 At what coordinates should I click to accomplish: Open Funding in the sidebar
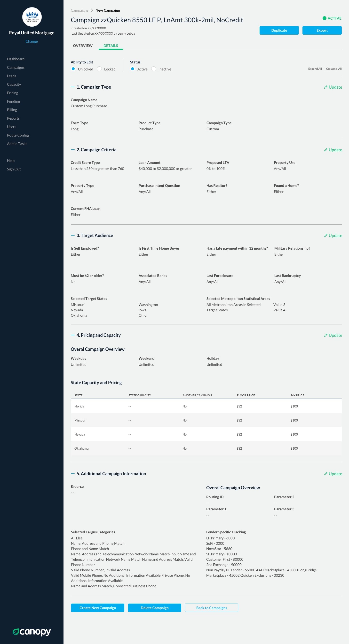click(x=14, y=101)
